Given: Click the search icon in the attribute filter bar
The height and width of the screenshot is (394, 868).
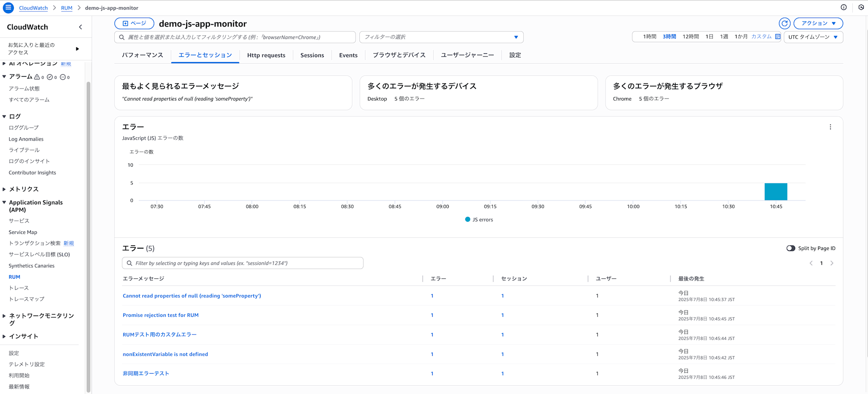Looking at the screenshot, I should coord(122,37).
